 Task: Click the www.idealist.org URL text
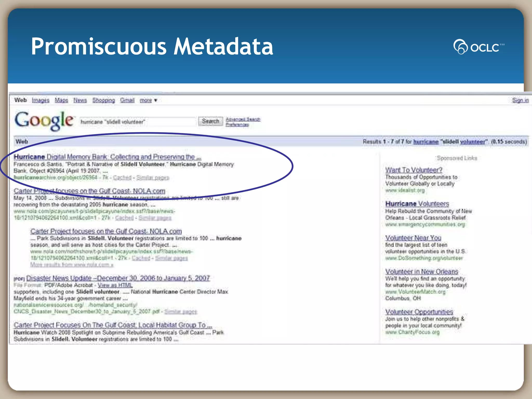click(405, 190)
